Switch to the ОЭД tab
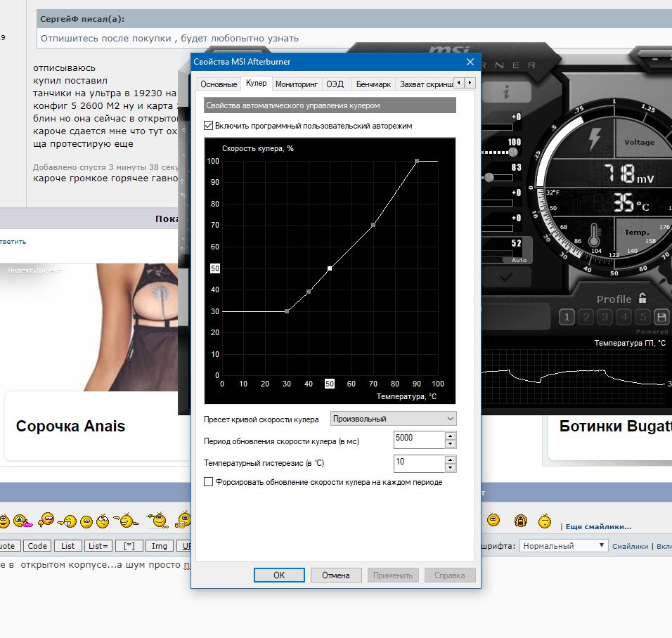The image size is (672, 638). coord(335,84)
